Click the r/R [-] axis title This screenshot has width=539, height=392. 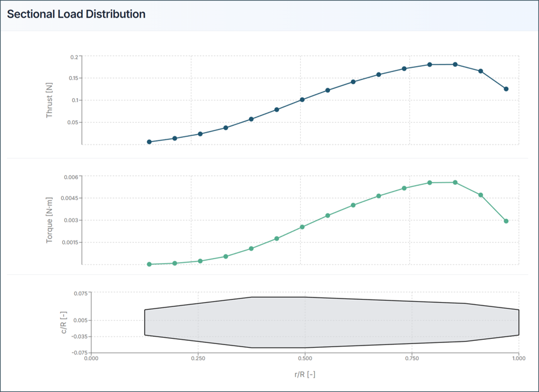(x=305, y=375)
